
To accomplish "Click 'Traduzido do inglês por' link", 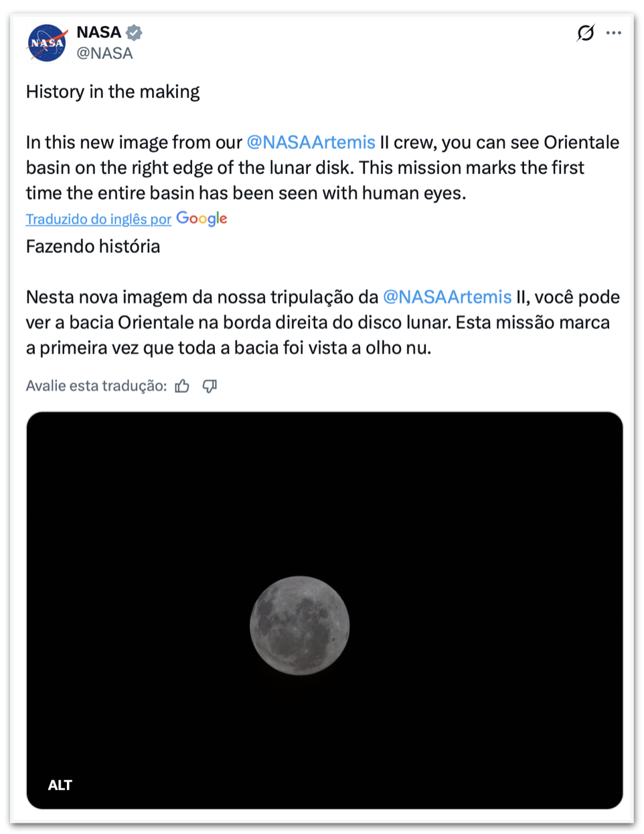I will click(98, 219).
